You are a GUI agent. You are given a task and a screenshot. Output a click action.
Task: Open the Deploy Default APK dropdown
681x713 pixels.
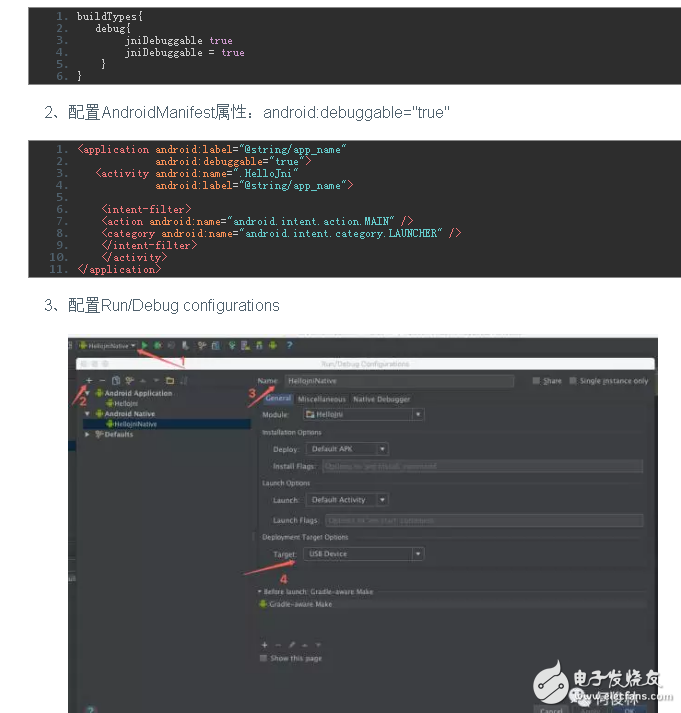[x=347, y=449]
